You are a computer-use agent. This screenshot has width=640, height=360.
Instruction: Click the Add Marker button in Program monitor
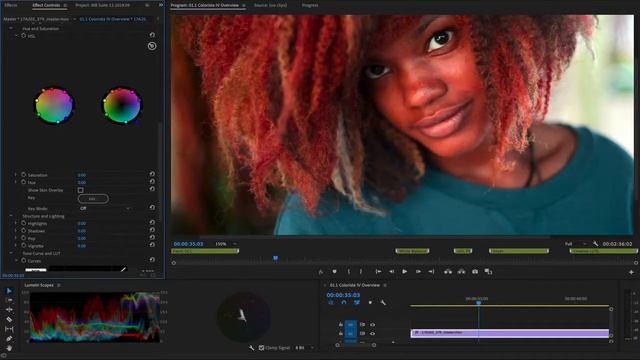tap(334, 271)
